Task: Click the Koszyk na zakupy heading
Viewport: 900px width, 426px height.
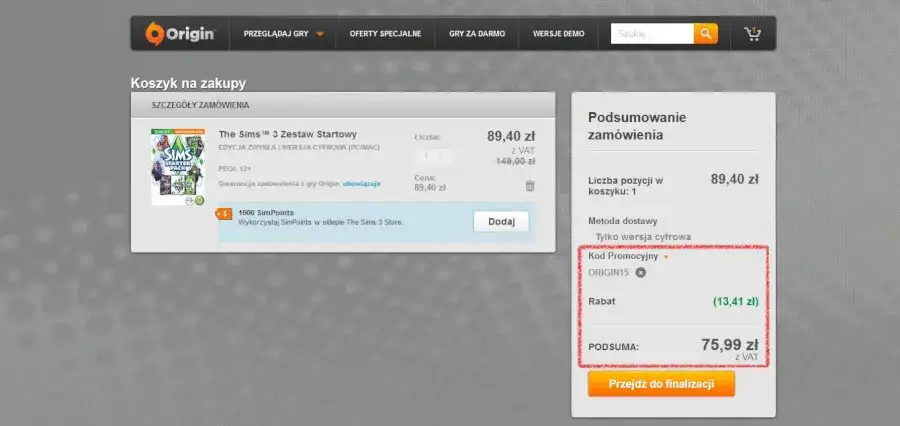Action: 188,83
